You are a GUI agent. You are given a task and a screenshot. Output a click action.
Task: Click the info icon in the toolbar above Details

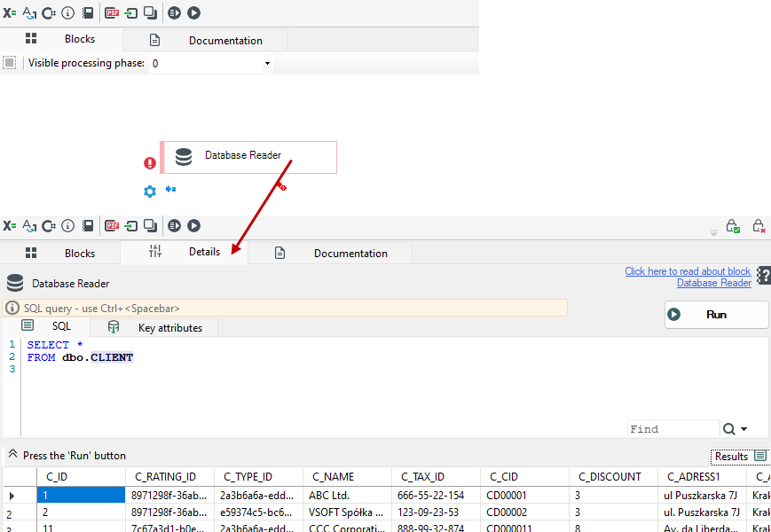click(67, 226)
